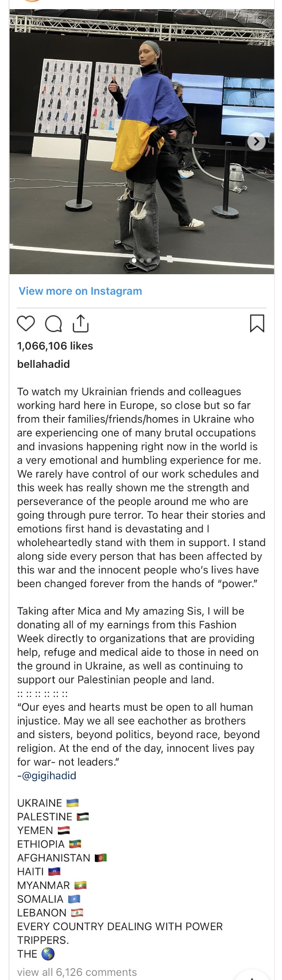Click the Lebanon flag emoji
Viewport: 282px width, 980px height.
(x=77, y=912)
